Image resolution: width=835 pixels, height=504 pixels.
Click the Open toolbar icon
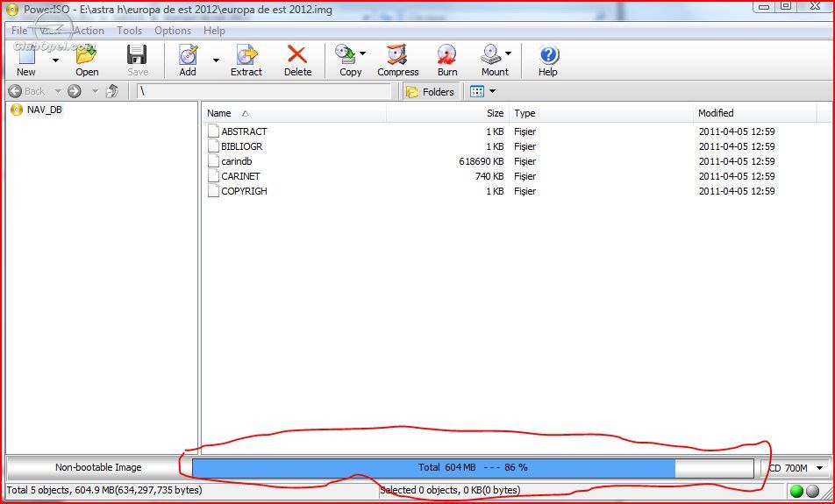86,55
